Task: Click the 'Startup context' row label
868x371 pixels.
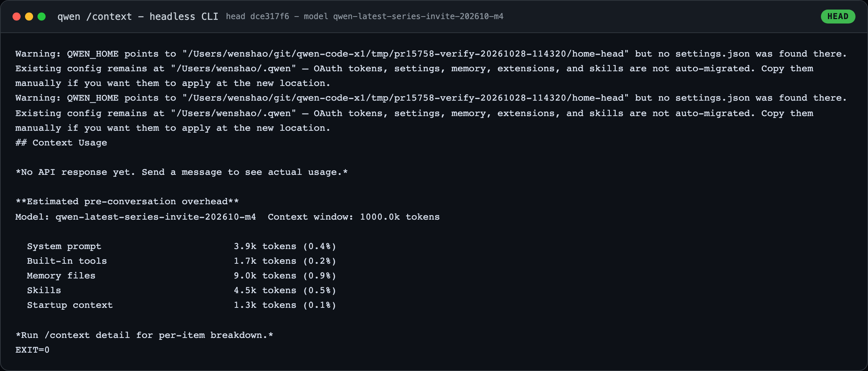Action: [70, 305]
